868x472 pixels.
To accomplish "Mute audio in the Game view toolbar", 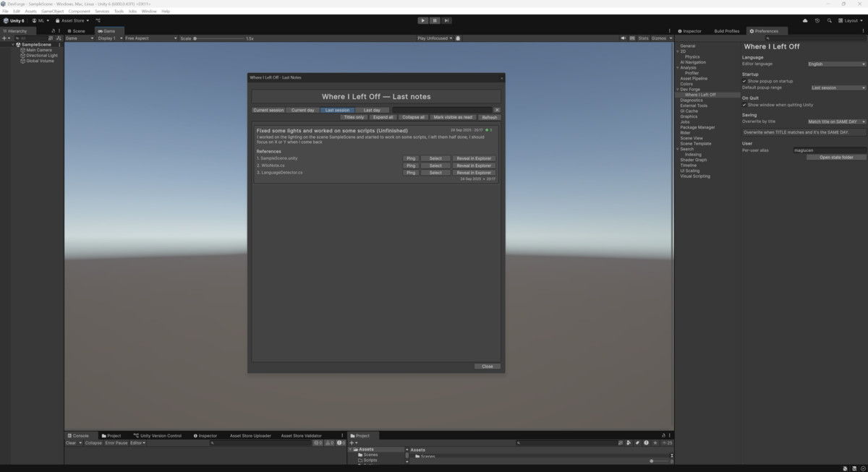I will [x=624, y=38].
